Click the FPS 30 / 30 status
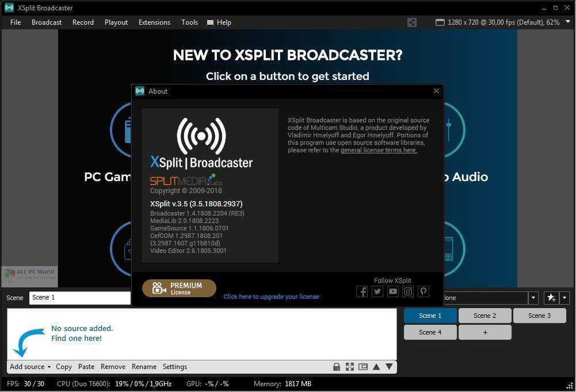Image resolution: width=576 pixels, height=392 pixels. [25, 384]
